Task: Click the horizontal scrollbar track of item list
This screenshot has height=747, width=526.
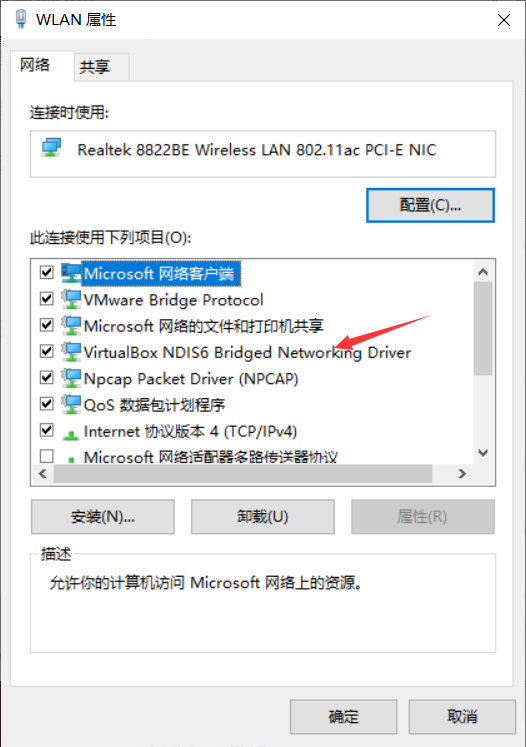Action: click(x=243, y=474)
